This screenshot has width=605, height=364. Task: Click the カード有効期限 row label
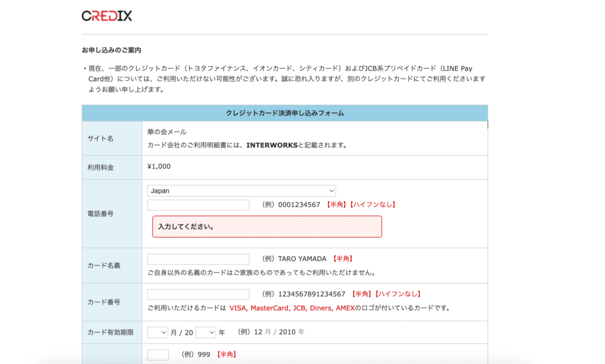110,332
